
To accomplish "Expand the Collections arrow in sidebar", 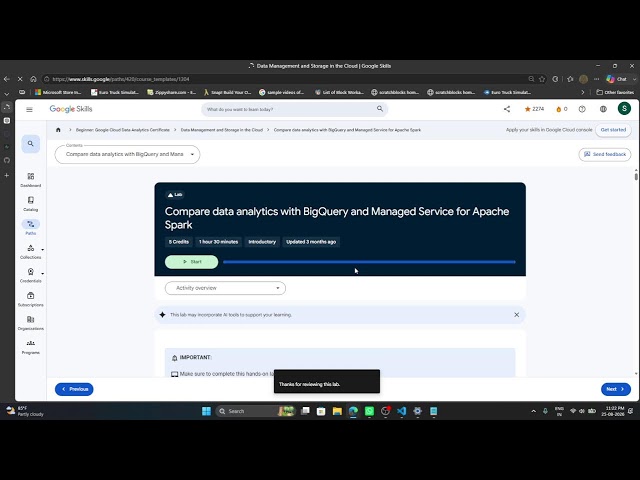I will click(42, 249).
